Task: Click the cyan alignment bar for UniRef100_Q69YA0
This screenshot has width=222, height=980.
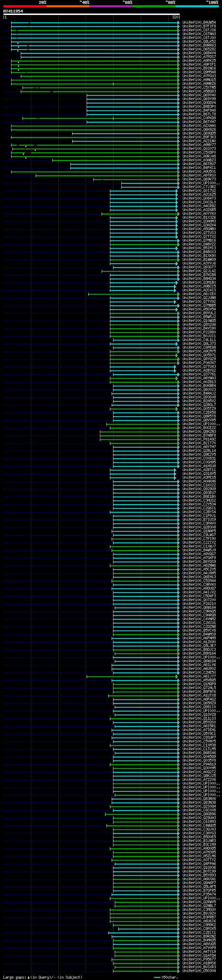Action: point(133,95)
